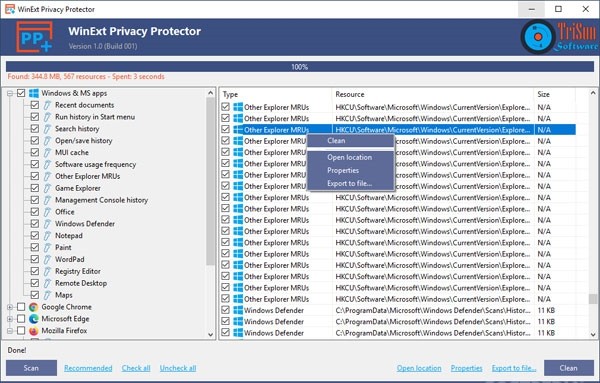Click the icon next to Software usage frequency

tap(47, 165)
